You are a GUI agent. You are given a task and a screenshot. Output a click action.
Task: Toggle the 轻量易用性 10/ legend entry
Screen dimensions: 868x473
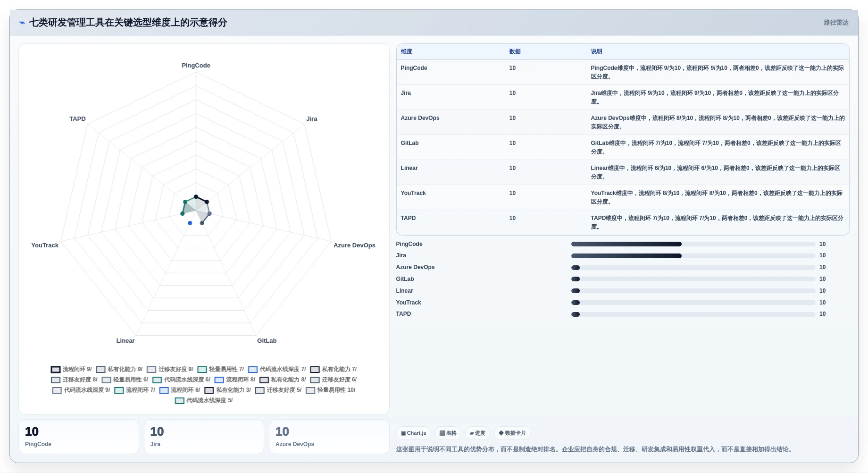(x=330, y=390)
